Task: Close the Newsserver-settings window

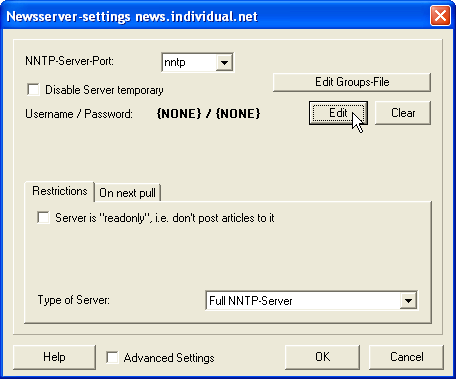Action: [440, 16]
